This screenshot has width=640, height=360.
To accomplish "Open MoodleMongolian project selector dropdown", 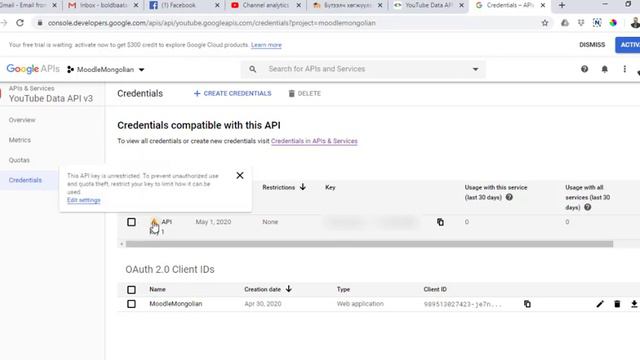I will pos(106,69).
